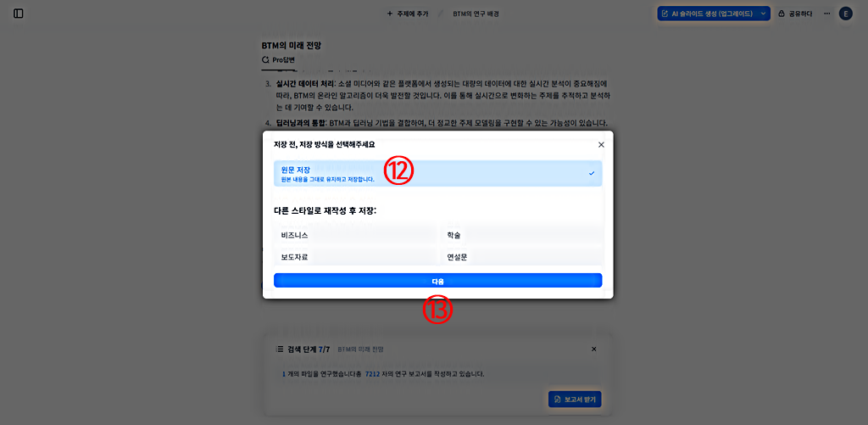Viewport: 868px width, 425px height.
Task: Open the 'E' user profile avatar
Action: coord(845,14)
